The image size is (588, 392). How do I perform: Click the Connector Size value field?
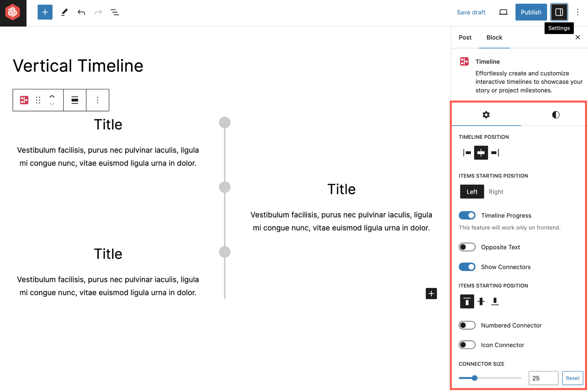(543, 378)
